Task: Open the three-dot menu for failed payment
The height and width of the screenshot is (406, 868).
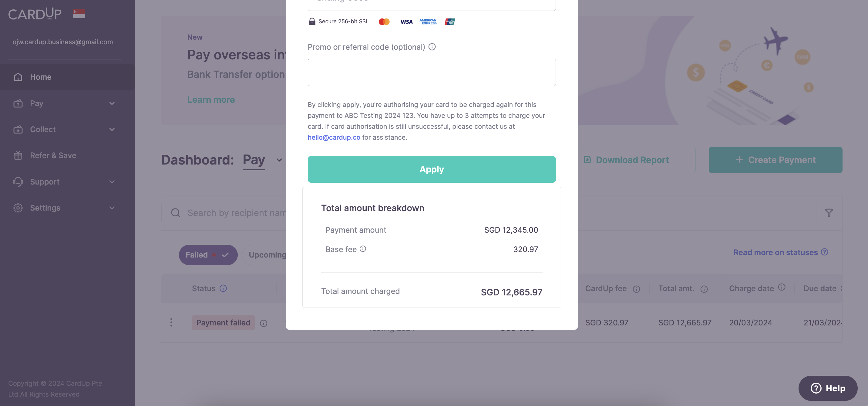Action: [171, 322]
